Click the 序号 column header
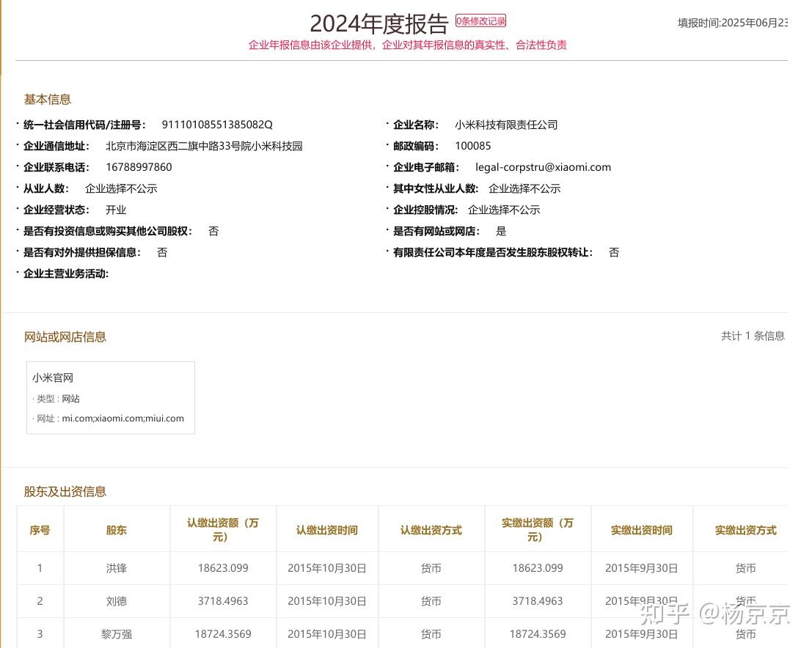812x648 pixels. (40, 530)
